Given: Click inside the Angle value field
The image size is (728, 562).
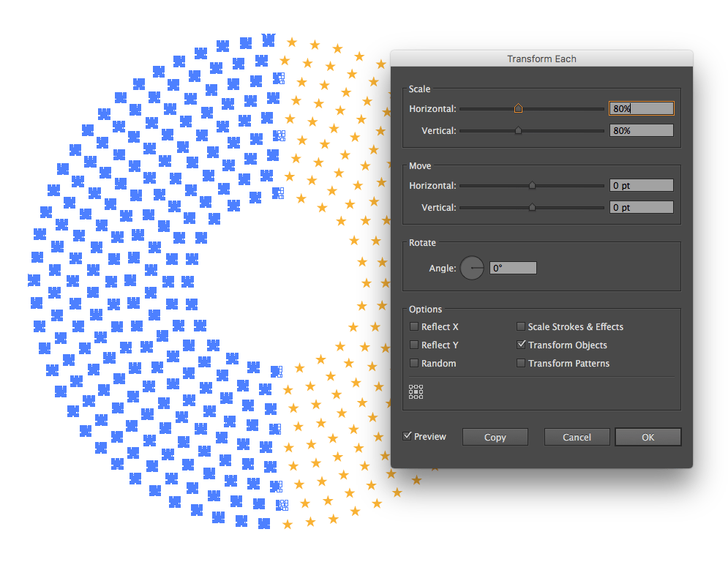Looking at the screenshot, I should point(512,268).
